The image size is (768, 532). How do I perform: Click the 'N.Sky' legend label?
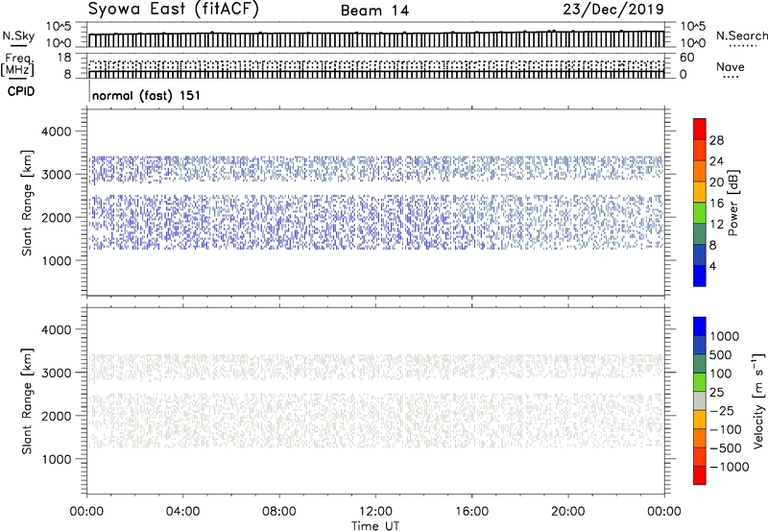tap(18, 36)
